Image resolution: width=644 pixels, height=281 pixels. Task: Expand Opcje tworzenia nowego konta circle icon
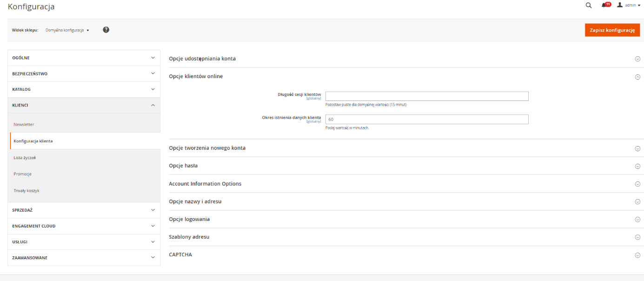coord(637,149)
